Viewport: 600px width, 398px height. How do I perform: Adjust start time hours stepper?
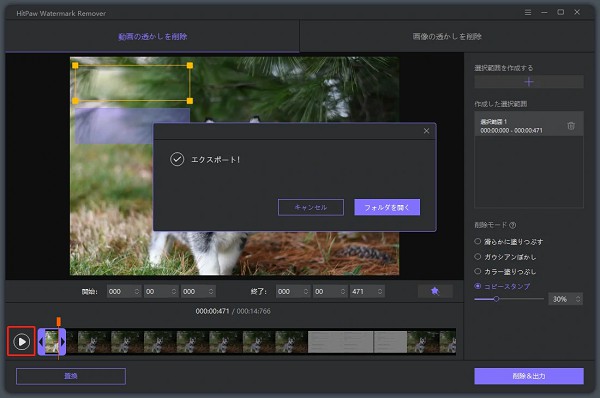[x=137, y=292]
